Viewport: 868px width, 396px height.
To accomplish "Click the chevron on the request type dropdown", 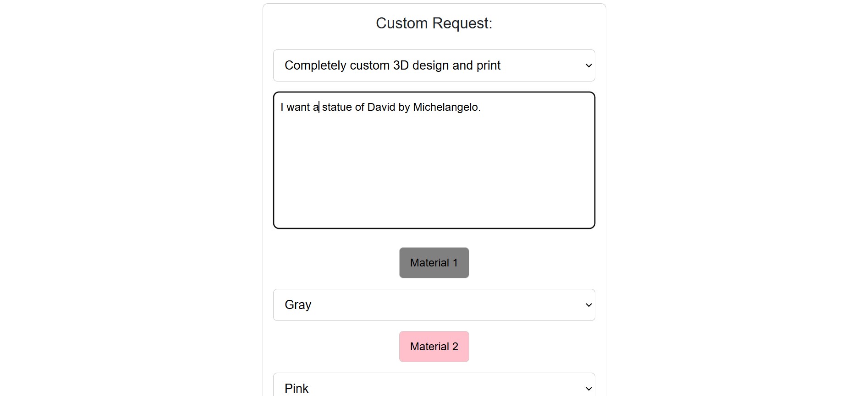I will tap(588, 65).
